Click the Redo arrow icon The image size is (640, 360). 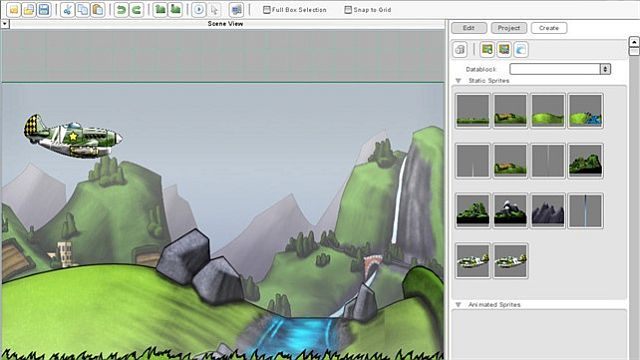[x=136, y=9]
